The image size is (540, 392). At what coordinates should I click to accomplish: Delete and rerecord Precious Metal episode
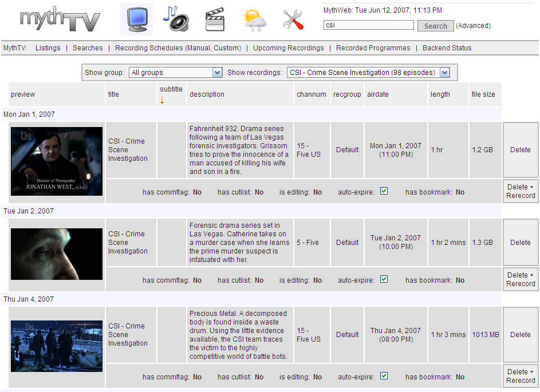tap(521, 376)
